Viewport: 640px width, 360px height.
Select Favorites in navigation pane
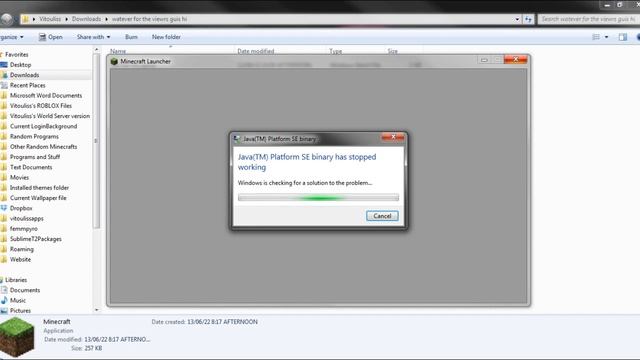coord(17,54)
